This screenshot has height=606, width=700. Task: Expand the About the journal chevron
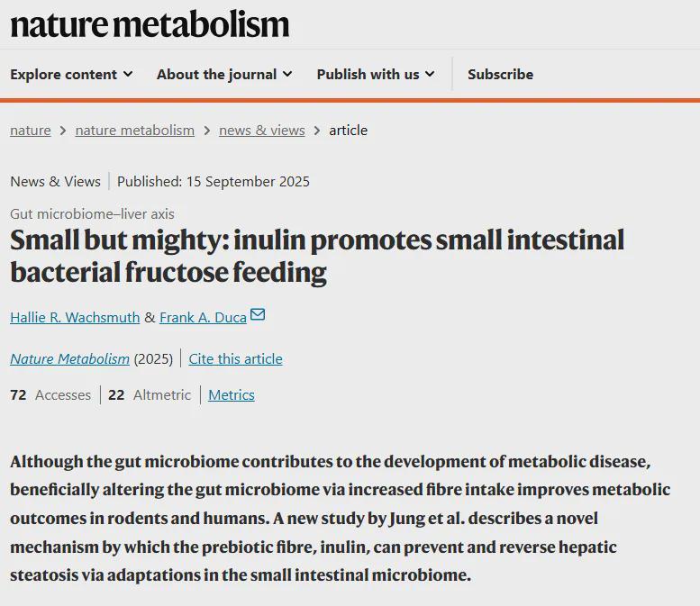[287, 74]
